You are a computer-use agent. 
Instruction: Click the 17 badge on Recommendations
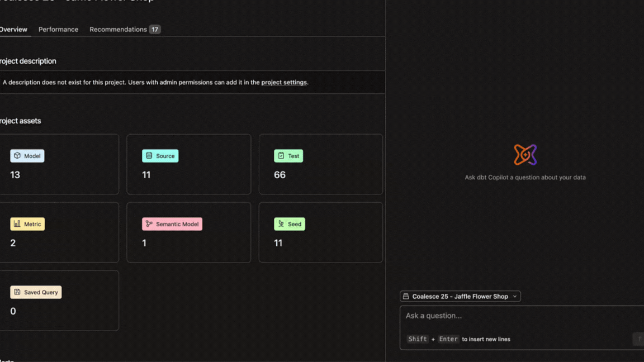coord(155,29)
